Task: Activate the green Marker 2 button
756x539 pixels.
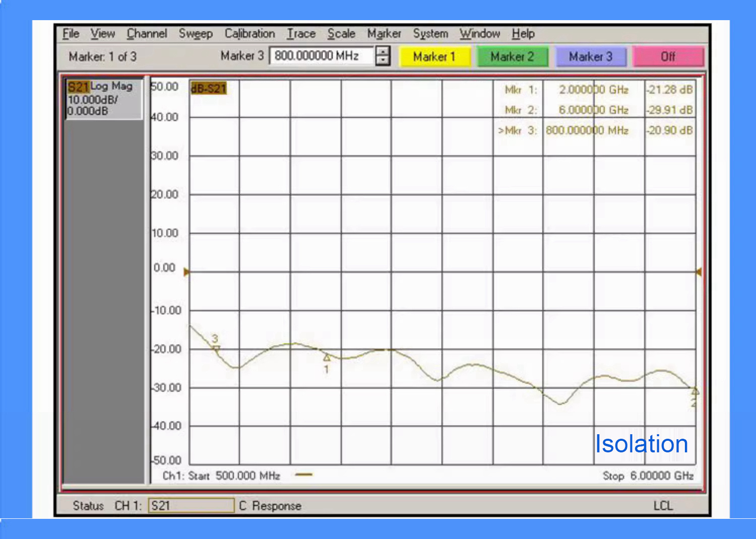Action: [512, 56]
